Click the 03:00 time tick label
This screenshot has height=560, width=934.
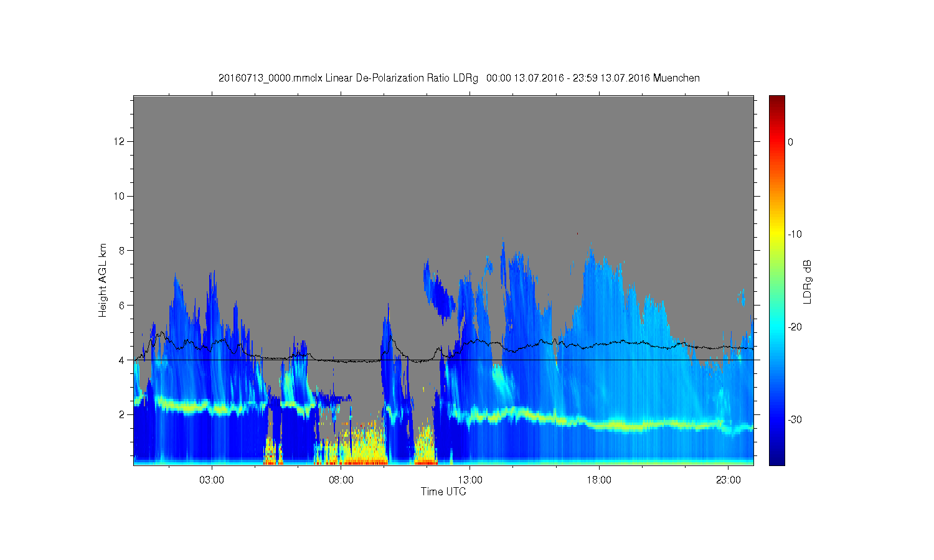point(212,480)
